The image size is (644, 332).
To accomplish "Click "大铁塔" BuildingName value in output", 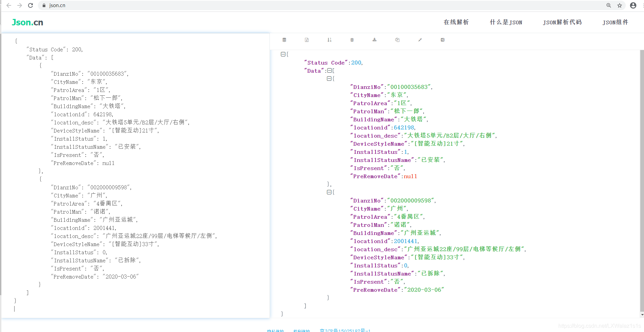I will 413,119.
